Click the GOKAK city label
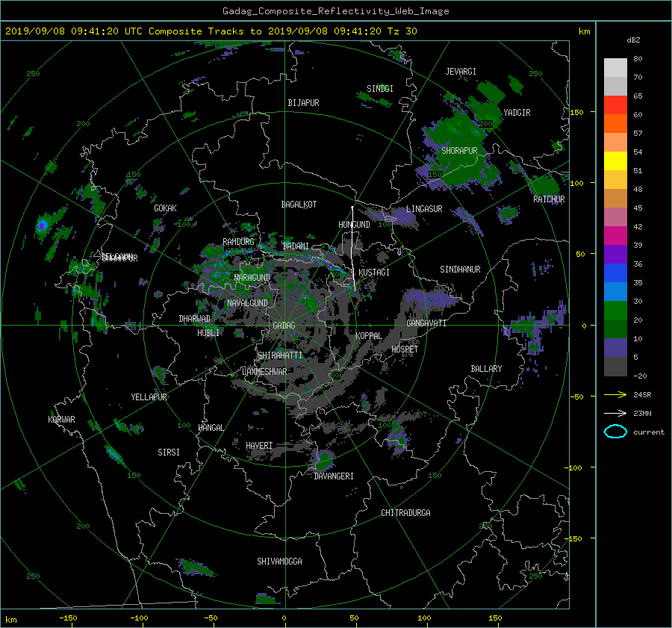672x628 pixels. click(165, 208)
